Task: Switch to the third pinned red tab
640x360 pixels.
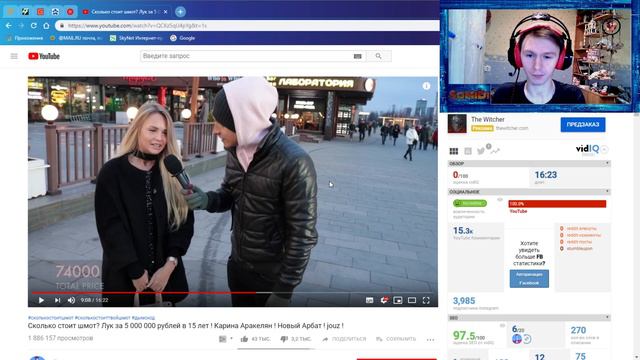Action: click(x=40, y=11)
